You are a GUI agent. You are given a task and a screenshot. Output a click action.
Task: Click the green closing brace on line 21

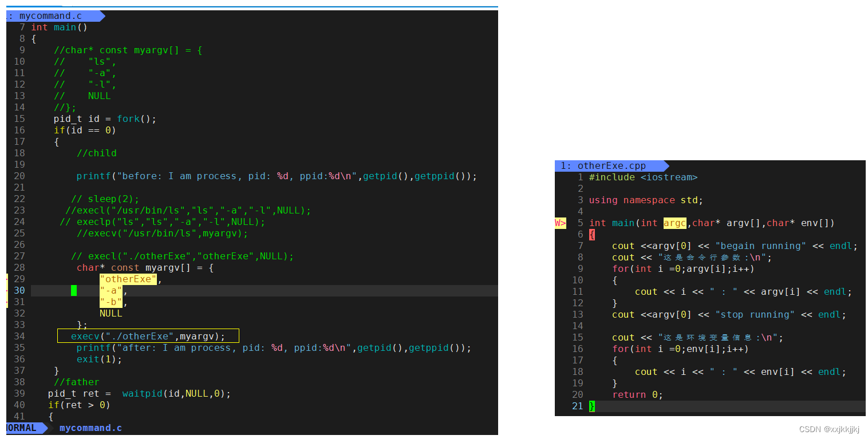[x=592, y=406]
